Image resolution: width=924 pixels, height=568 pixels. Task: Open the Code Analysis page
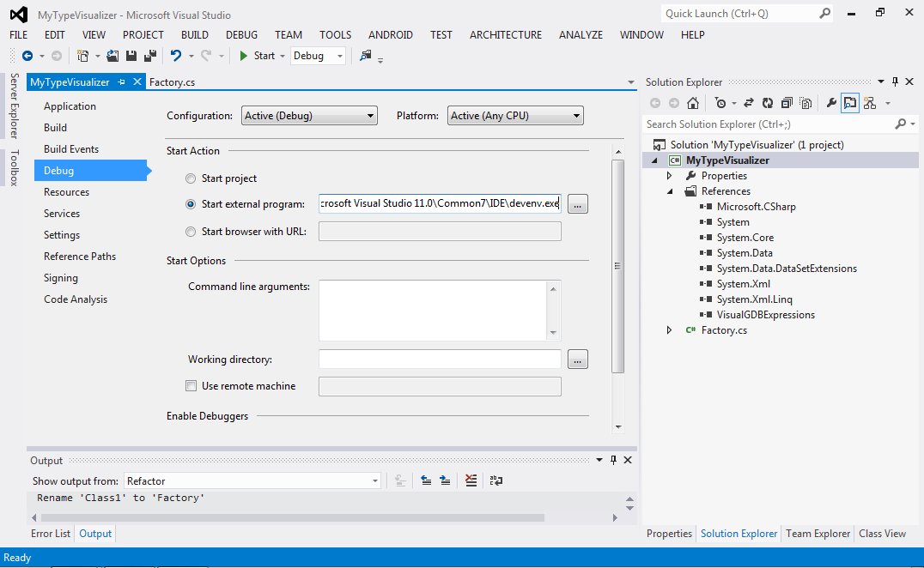click(x=76, y=299)
